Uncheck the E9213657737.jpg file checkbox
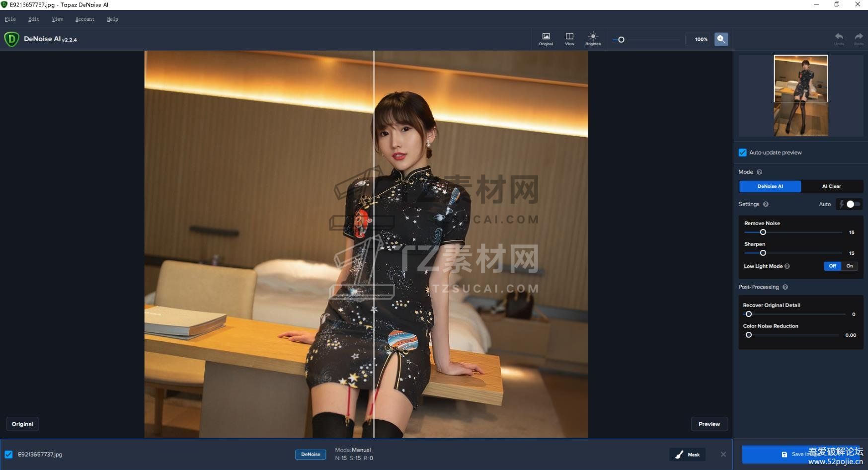This screenshot has width=868, height=470. coord(8,455)
